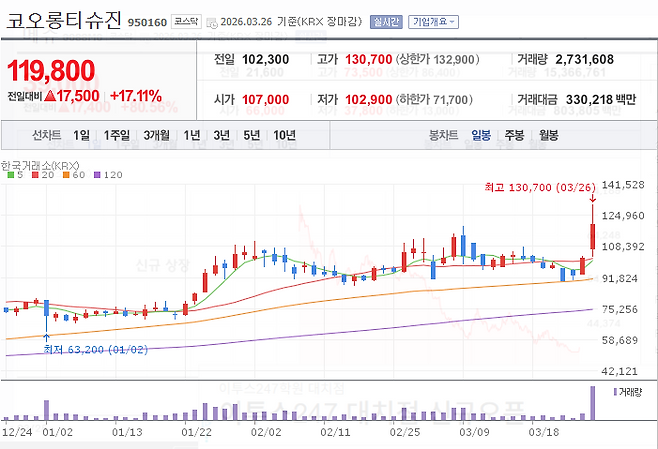Click the latest red candle on 03/26

[593, 237]
